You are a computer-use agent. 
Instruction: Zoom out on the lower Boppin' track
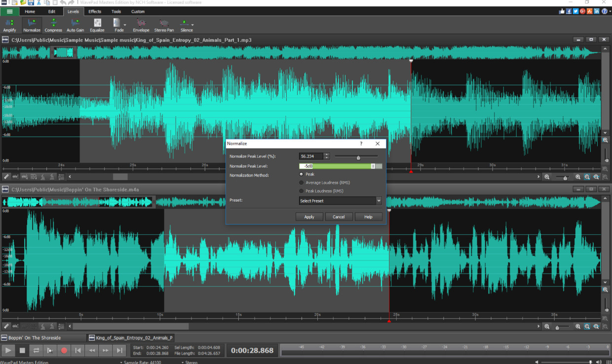[547, 327]
